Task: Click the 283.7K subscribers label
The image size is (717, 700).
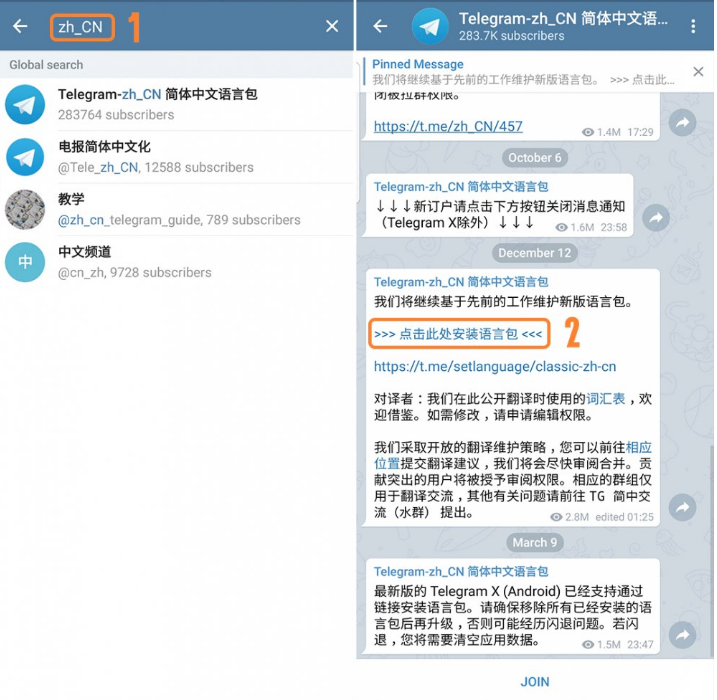Action: (511, 36)
